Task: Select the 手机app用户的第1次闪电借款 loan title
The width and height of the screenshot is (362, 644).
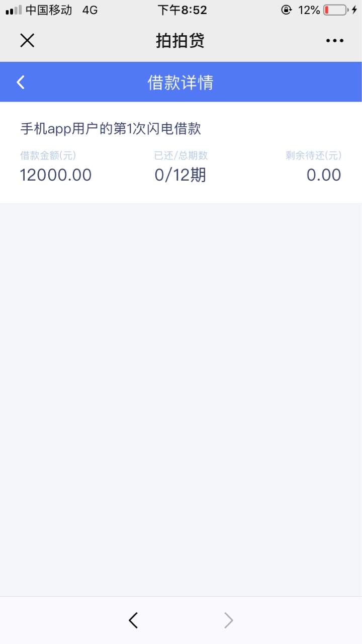Action: coord(111,129)
